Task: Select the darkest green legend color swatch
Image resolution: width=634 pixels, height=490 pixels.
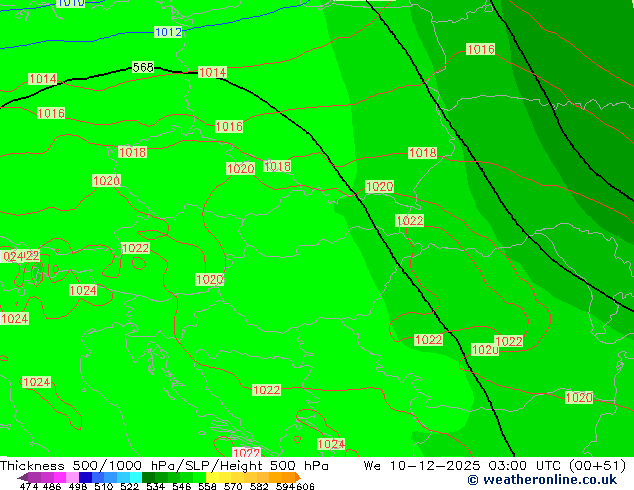Action: tap(148, 477)
